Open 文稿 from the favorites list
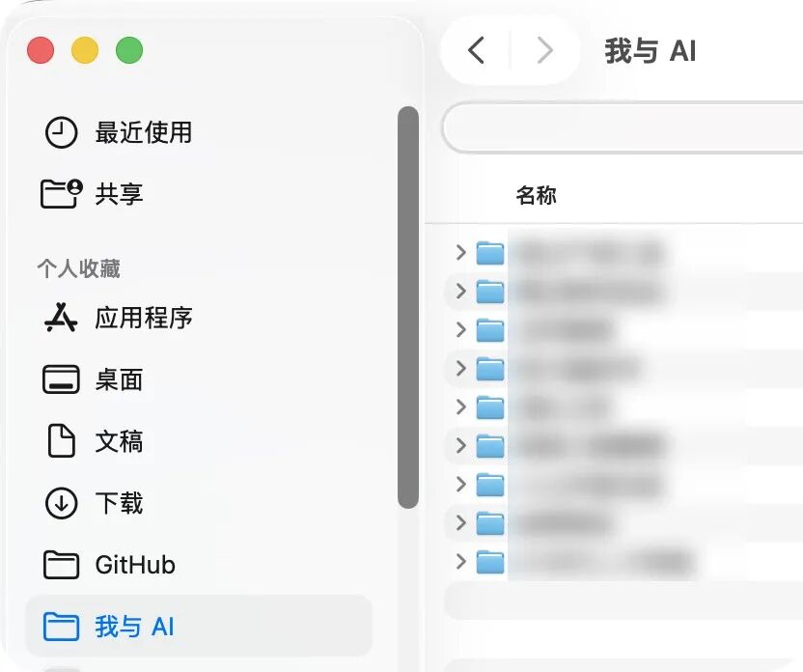The image size is (803, 672). 116,441
